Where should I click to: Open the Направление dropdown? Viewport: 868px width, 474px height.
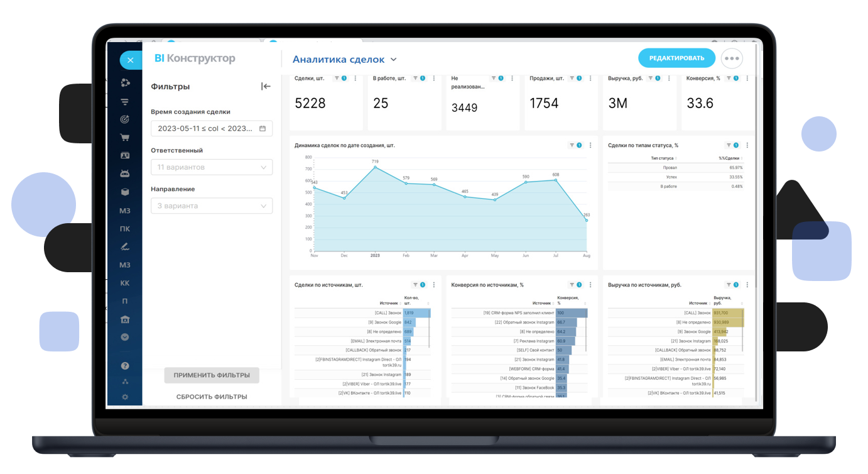tap(212, 206)
